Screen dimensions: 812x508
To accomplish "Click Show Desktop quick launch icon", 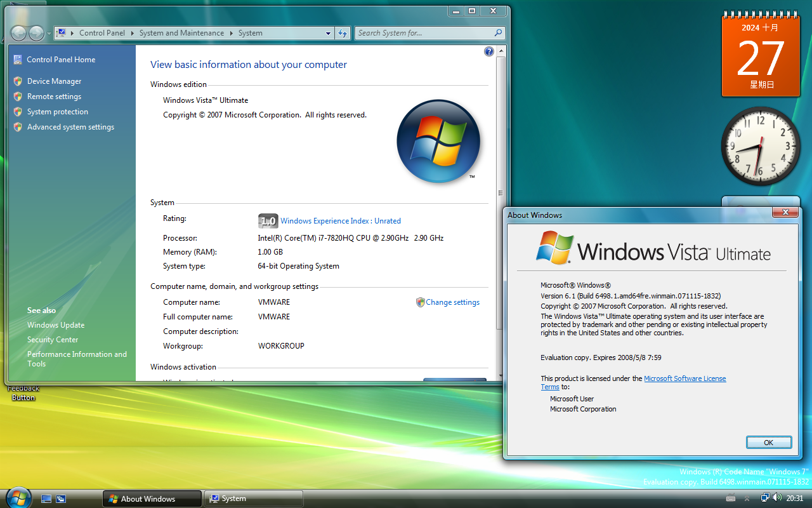I will tap(46, 498).
